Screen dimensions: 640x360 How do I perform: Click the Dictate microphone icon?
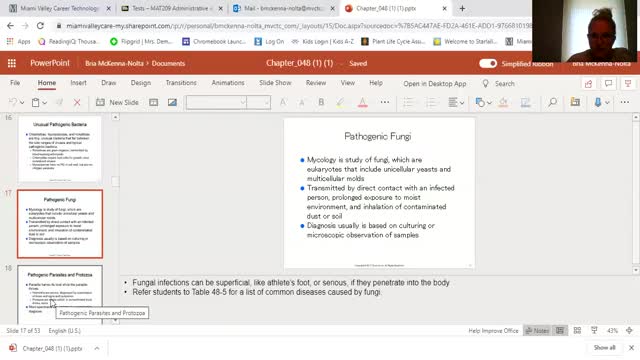[598, 102]
